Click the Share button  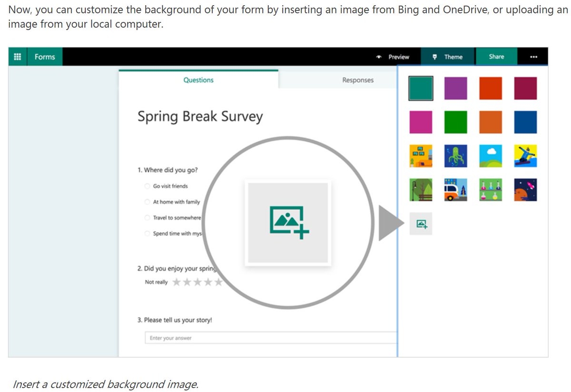click(496, 57)
